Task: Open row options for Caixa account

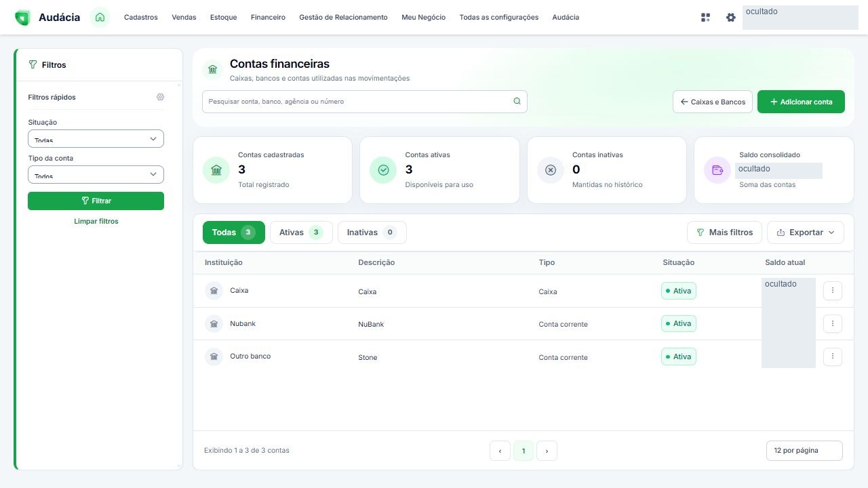Action: pyautogui.click(x=833, y=291)
